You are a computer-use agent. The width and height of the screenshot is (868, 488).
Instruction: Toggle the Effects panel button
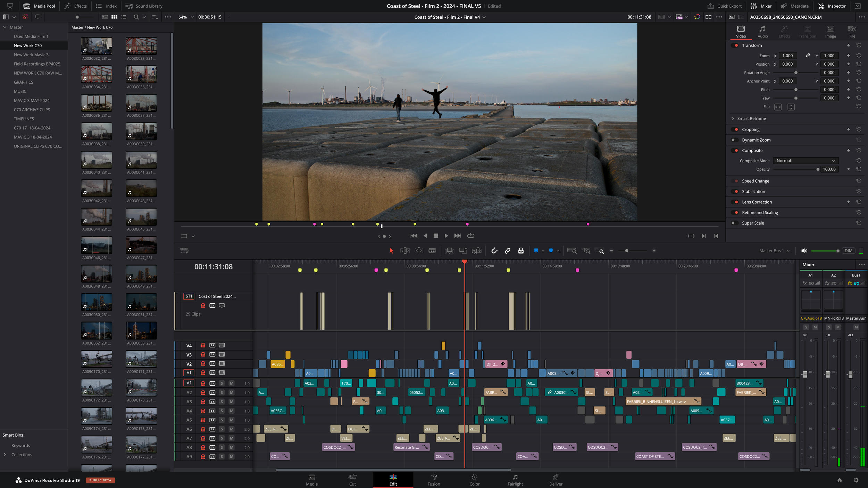76,6
